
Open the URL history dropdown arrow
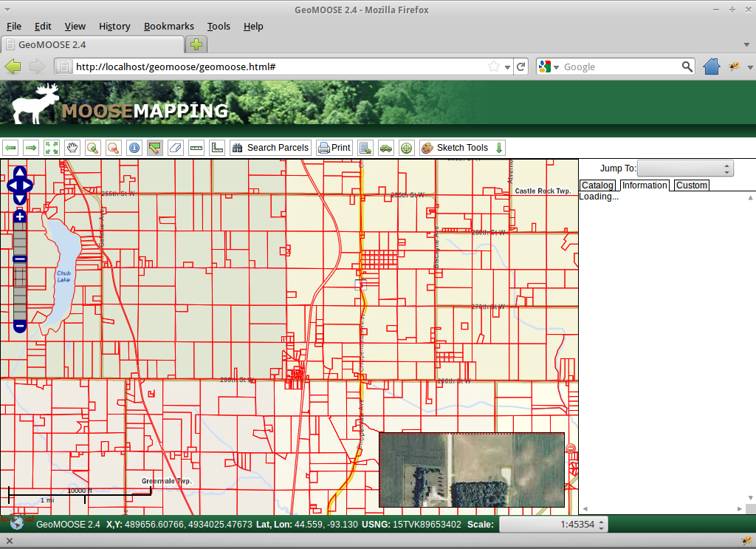pos(507,67)
